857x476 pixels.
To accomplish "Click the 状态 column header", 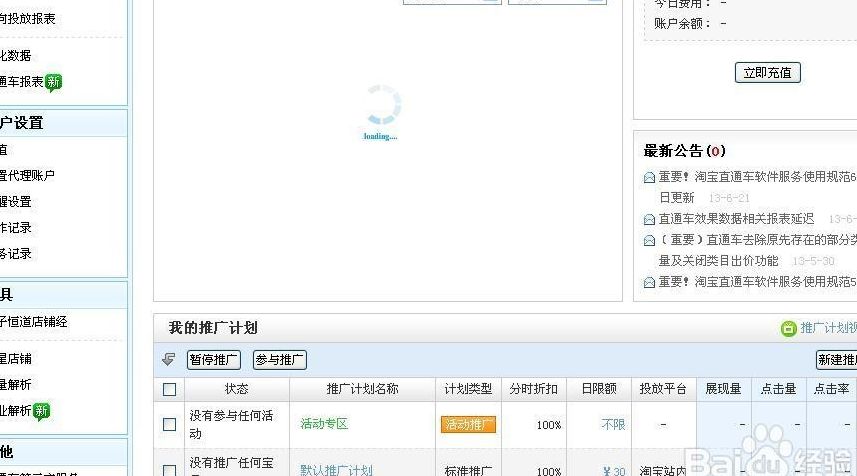I will pos(237,389).
